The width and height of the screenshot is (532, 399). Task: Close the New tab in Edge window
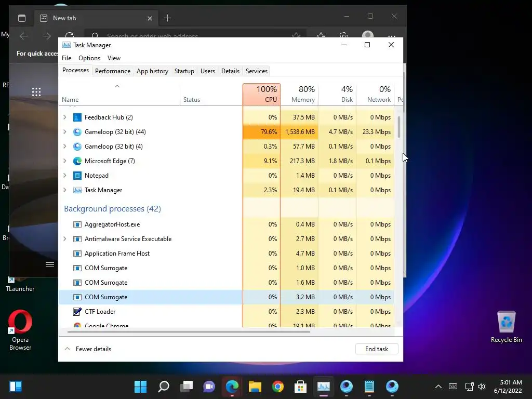[x=150, y=18]
